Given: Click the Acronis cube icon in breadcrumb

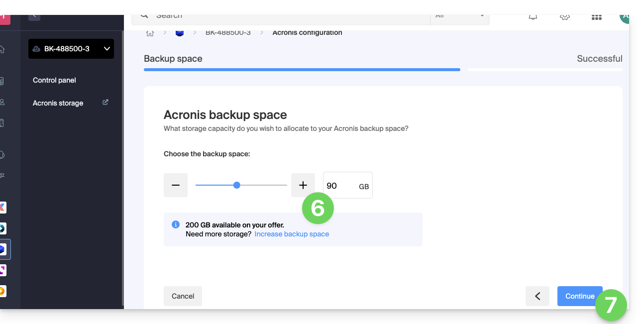Looking at the screenshot, I should tap(180, 33).
